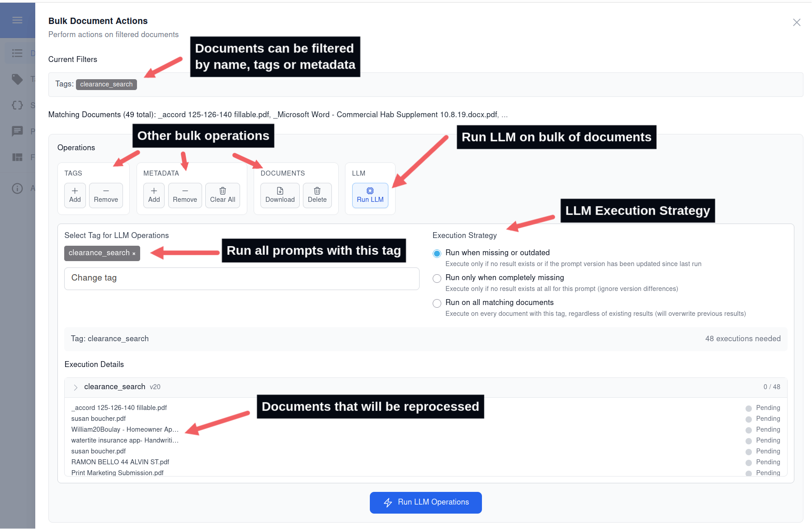Click the hamburger menu icon
Screen dimensions: 812x529
pyautogui.click(x=17, y=20)
